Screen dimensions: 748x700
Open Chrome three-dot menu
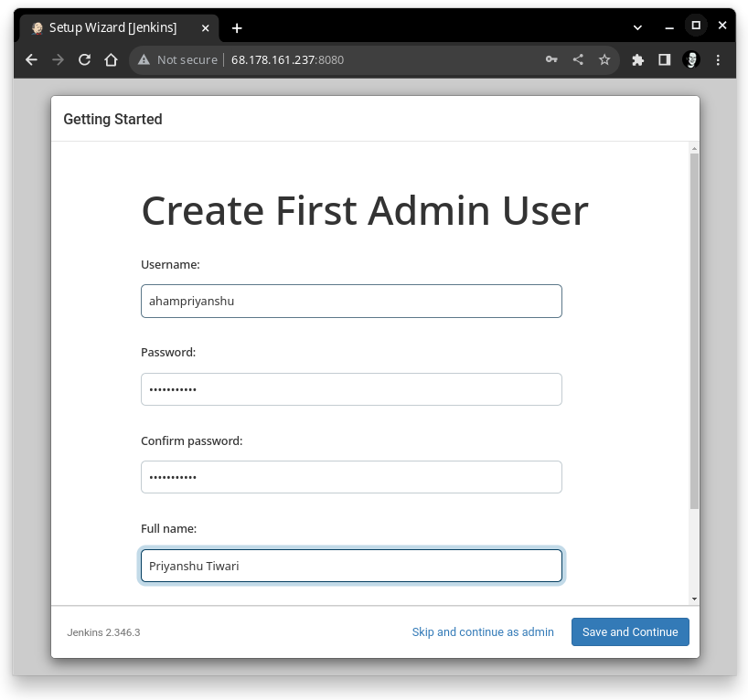[x=718, y=59]
